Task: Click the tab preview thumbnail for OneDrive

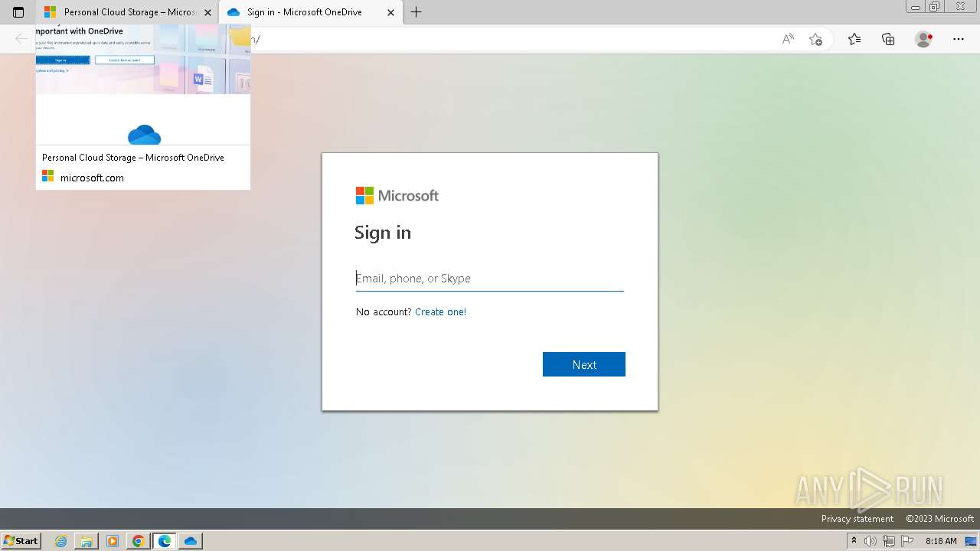Action: (143, 85)
